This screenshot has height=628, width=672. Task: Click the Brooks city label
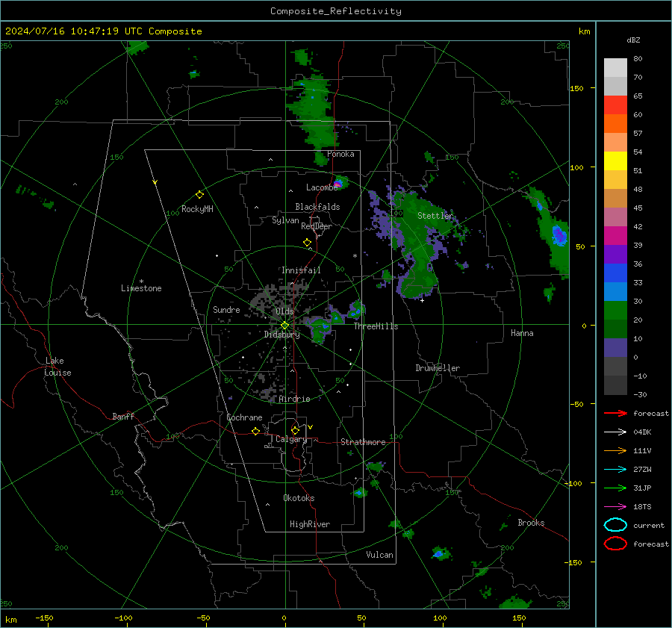pos(531,523)
